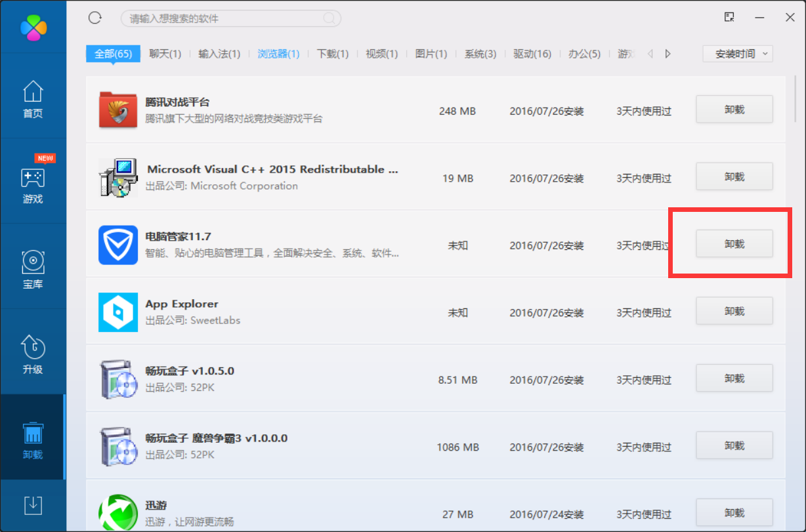Screen dimensions: 806x532
Task: Click the 畅玩盒子 v1.0.5.0 installer icon
Action: coord(118,379)
